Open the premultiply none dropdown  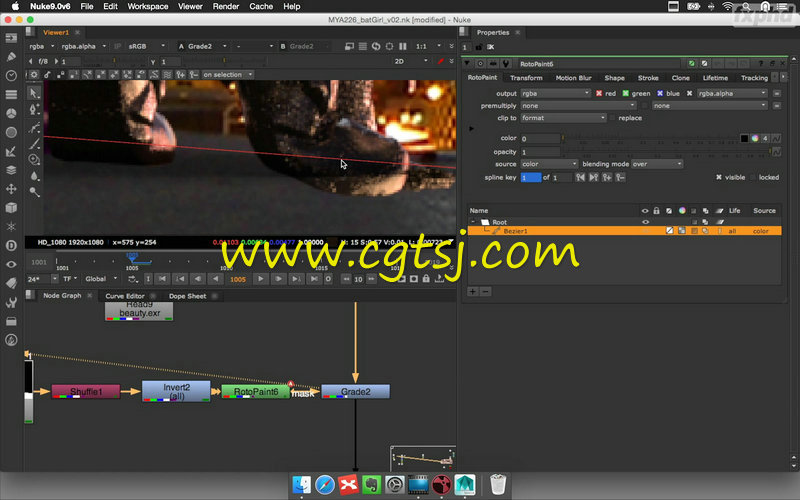pyautogui.click(x=578, y=106)
